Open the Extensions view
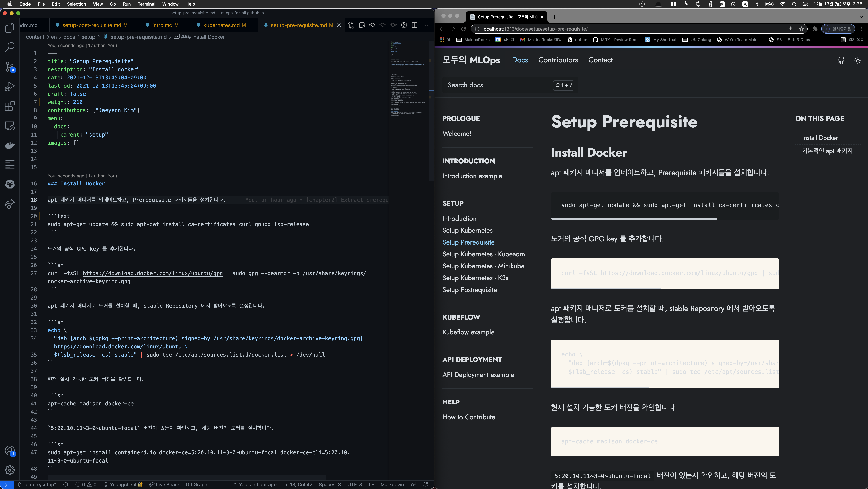 10,106
